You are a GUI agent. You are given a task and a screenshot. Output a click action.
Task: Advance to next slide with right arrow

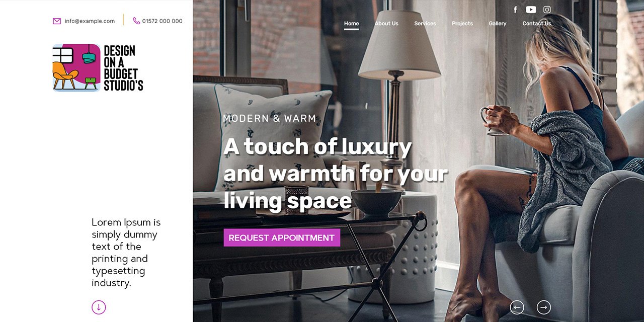(543, 307)
